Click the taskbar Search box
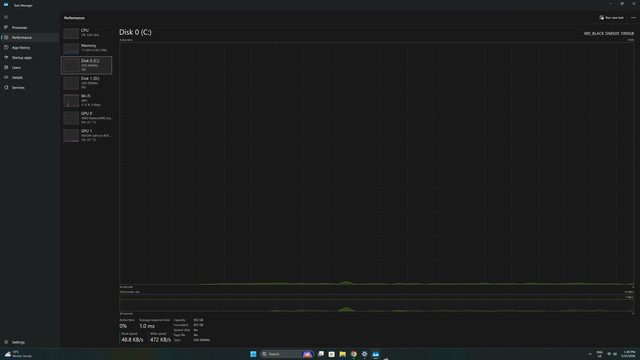640x360 pixels. point(287,354)
